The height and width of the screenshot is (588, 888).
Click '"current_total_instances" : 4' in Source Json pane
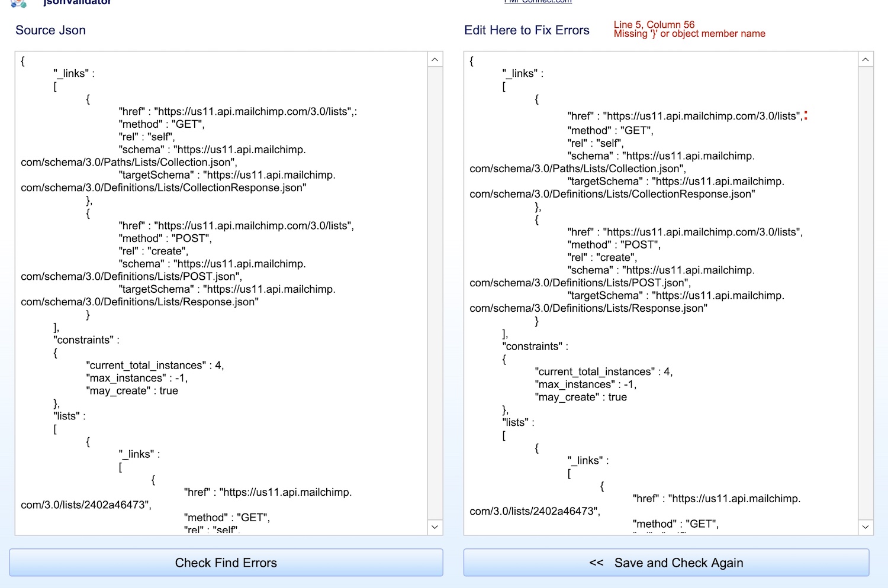click(x=155, y=366)
